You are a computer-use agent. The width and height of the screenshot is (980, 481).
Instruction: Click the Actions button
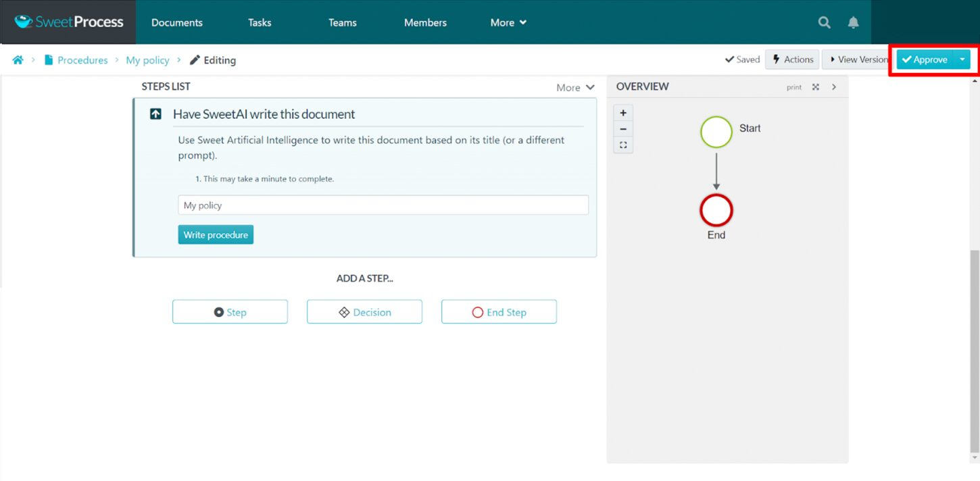792,59
